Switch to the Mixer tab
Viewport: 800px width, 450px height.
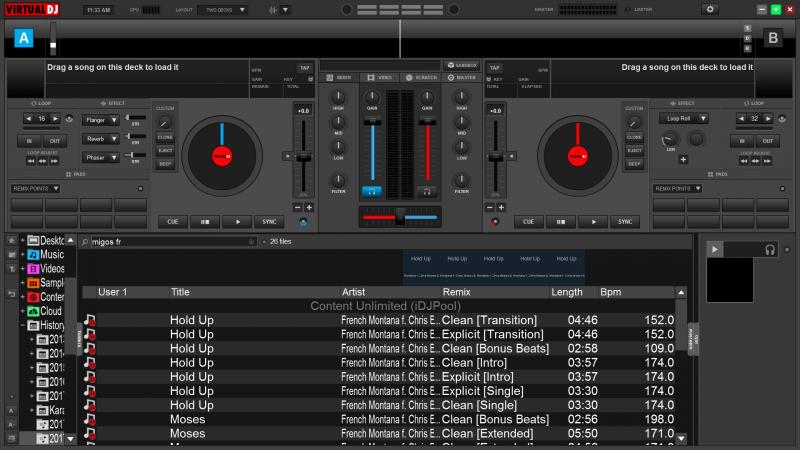coord(339,78)
